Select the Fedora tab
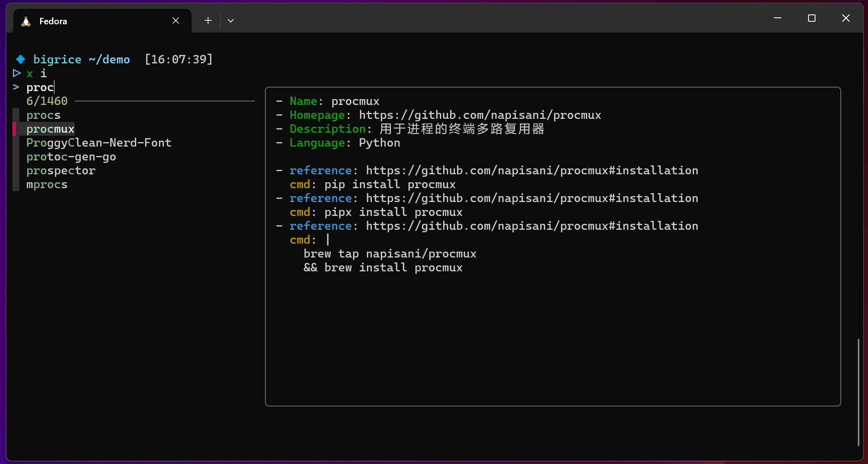The height and width of the screenshot is (464, 868). (x=102, y=21)
